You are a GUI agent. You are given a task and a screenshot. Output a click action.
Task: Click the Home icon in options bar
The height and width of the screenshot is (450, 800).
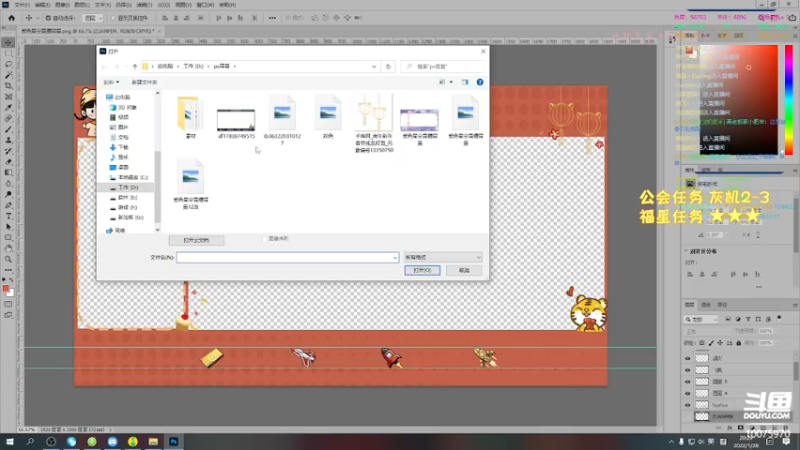[x=11, y=18]
